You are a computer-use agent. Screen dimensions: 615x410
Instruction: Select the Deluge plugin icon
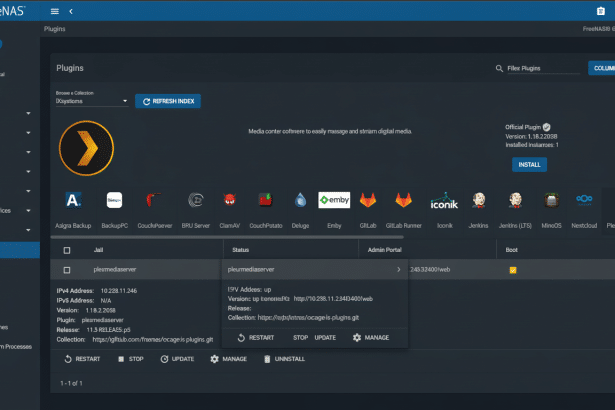click(x=300, y=200)
